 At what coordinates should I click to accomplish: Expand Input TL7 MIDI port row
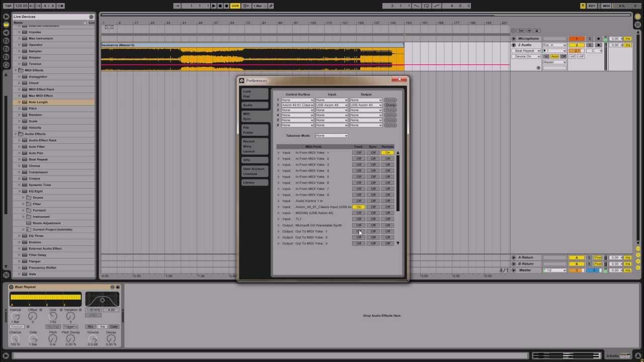click(278, 219)
